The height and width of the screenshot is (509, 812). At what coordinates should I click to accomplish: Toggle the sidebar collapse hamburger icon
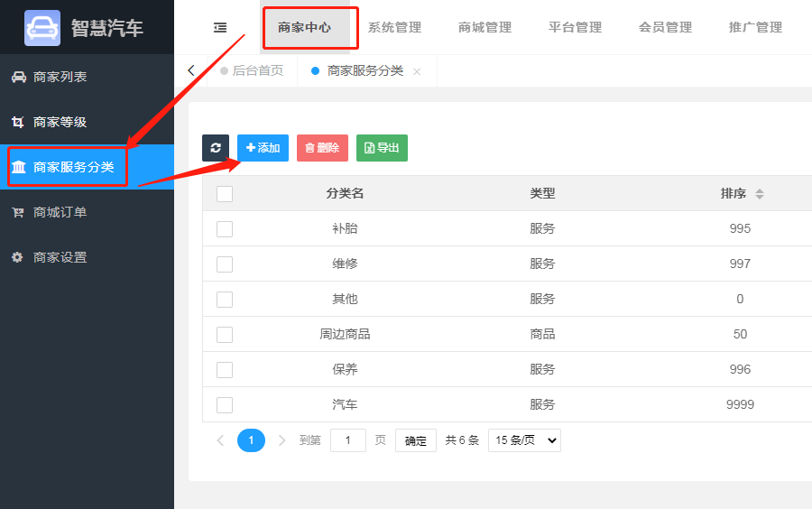(x=220, y=27)
